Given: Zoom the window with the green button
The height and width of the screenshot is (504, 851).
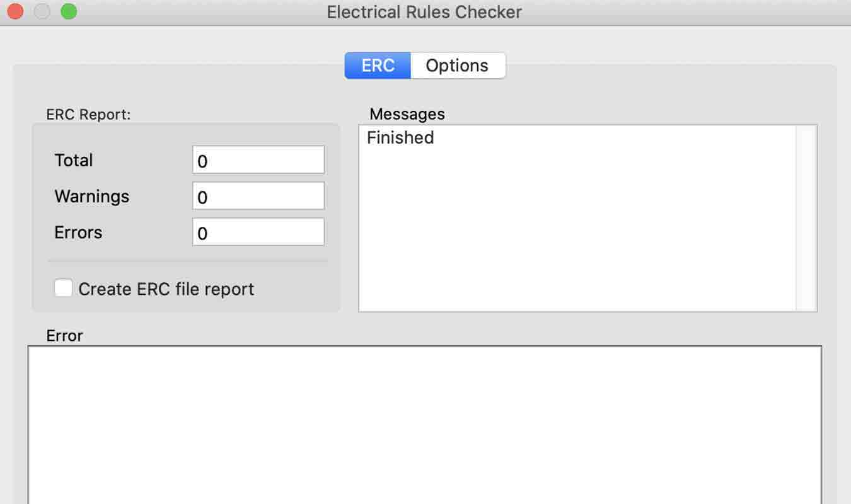Looking at the screenshot, I should (68, 11).
